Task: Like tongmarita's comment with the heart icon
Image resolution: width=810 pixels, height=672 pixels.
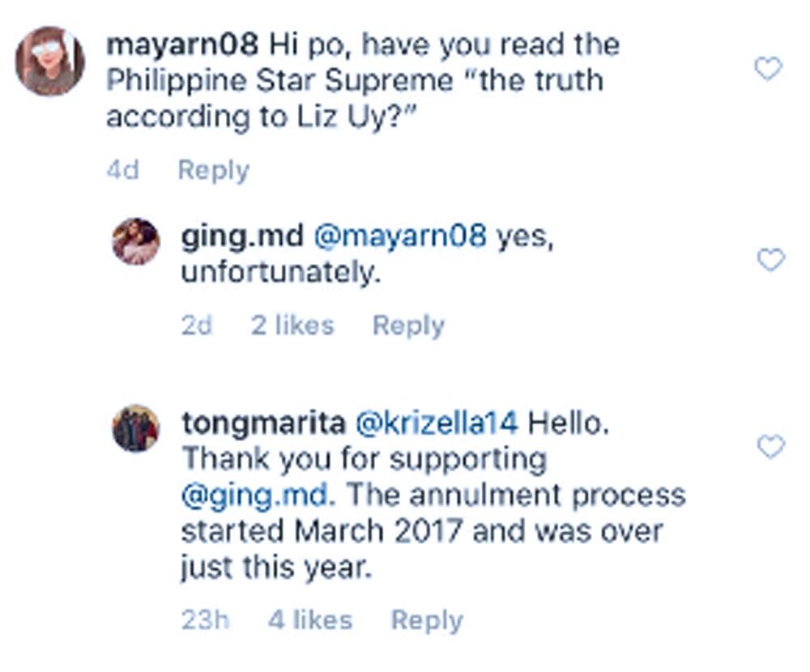Action: tap(770, 446)
